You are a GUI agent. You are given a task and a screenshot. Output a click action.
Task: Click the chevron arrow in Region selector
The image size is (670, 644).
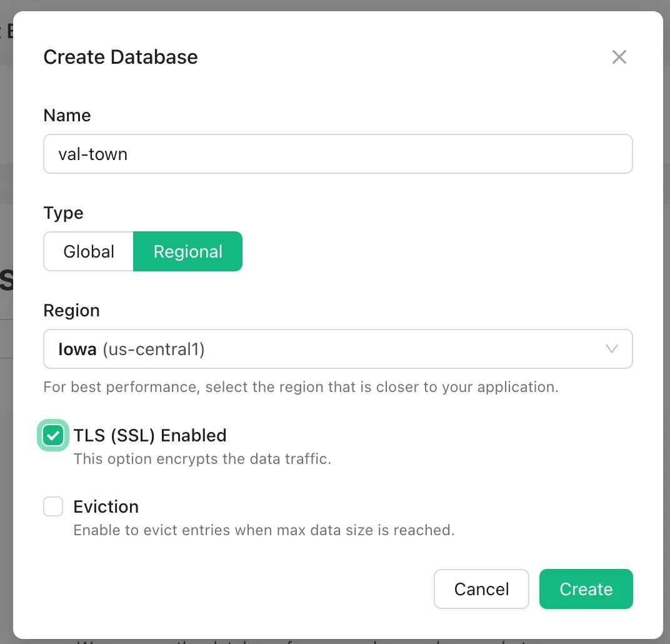coord(612,349)
